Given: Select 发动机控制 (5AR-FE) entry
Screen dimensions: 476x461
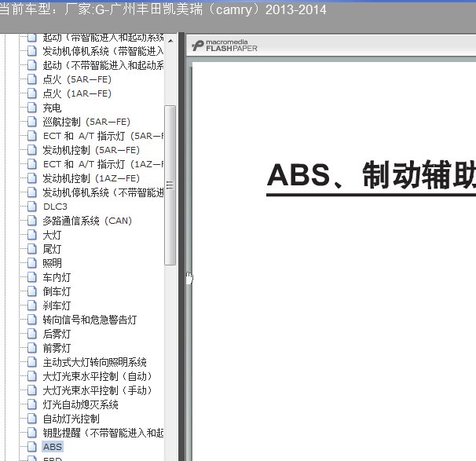Looking at the screenshot, I should (91, 150).
